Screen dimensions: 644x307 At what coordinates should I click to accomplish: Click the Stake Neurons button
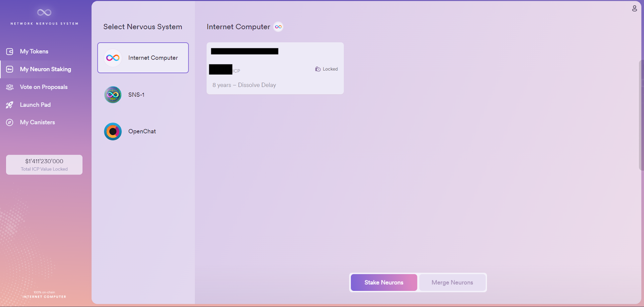click(384, 282)
